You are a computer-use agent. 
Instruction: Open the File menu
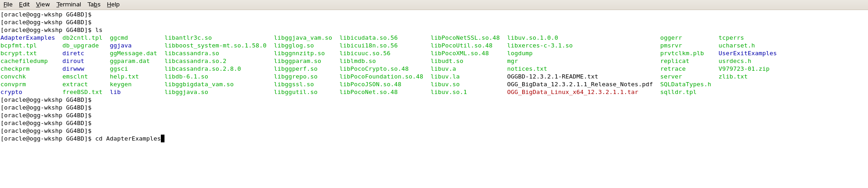[x=8, y=5]
